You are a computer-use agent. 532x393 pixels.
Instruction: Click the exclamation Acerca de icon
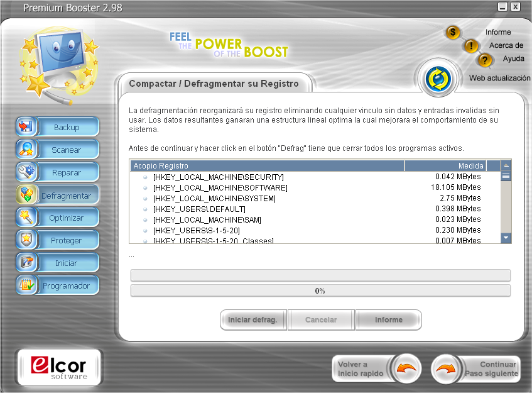point(471,45)
